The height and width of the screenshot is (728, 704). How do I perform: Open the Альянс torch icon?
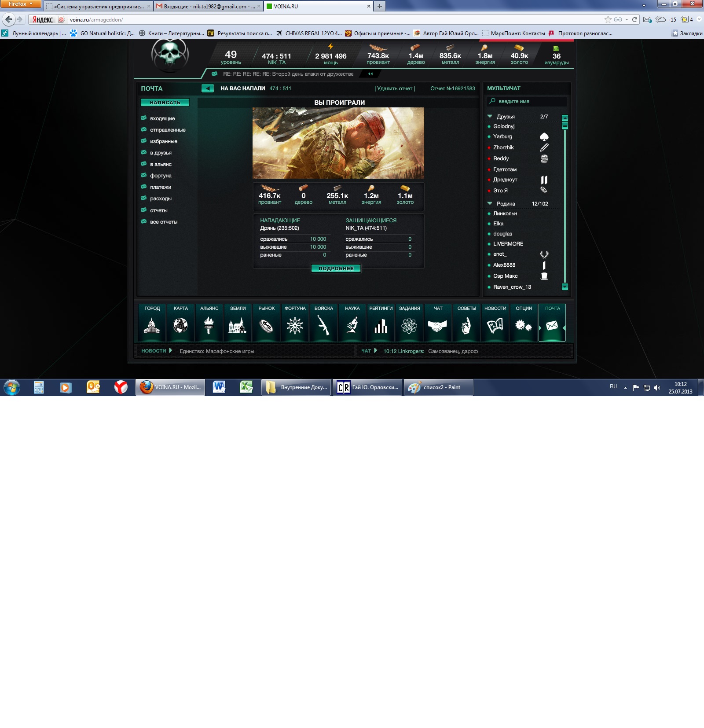click(x=209, y=326)
